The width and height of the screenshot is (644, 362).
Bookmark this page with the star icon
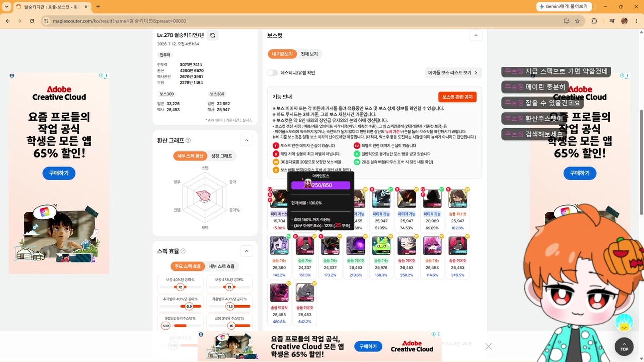click(577, 21)
